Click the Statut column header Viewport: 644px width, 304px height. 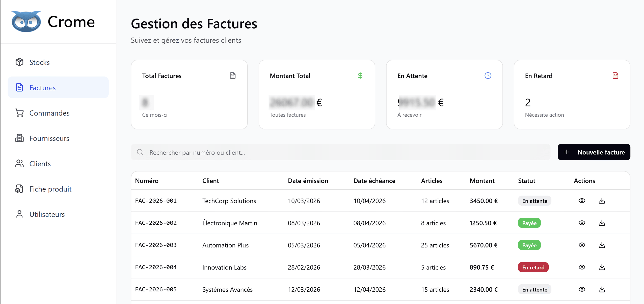tap(526, 181)
